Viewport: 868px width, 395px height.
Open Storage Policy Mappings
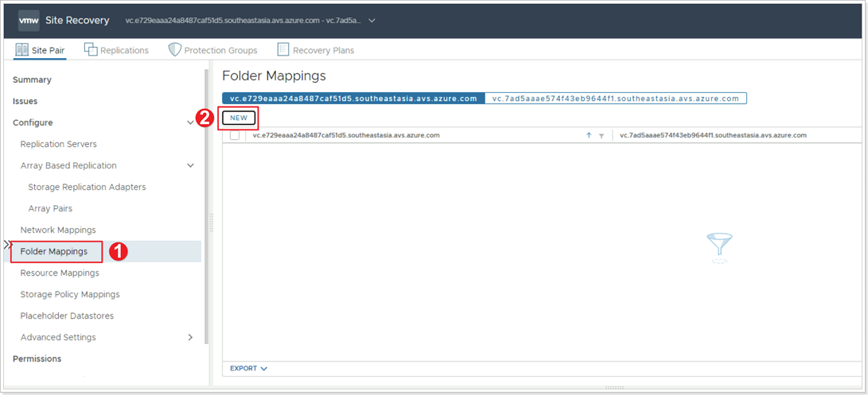coord(70,294)
